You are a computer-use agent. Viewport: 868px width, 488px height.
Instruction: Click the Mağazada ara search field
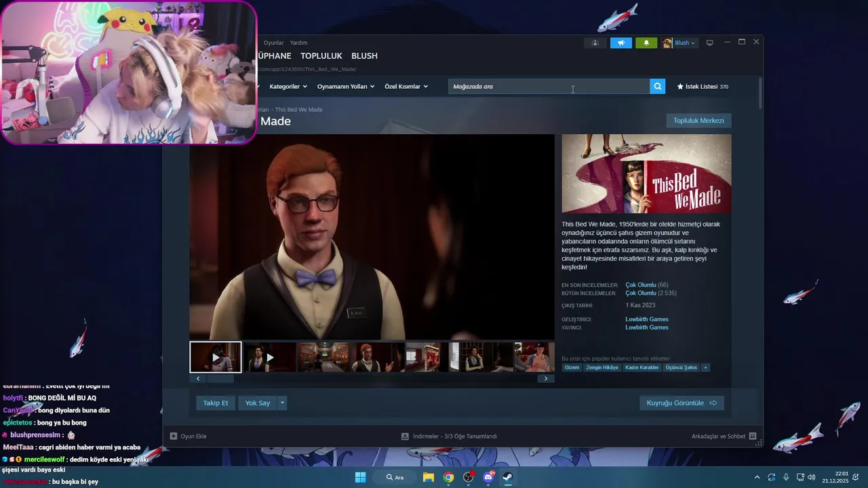click(549, 87)
